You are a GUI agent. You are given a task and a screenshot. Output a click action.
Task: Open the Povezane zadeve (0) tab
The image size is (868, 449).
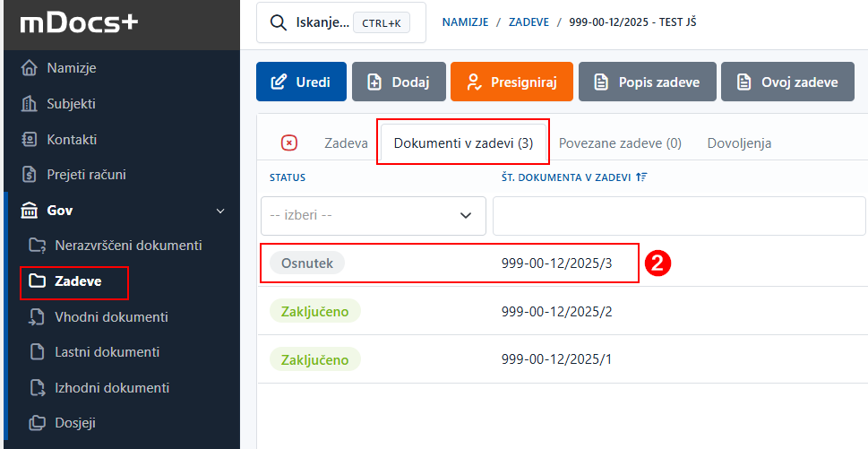click(620, 143)
